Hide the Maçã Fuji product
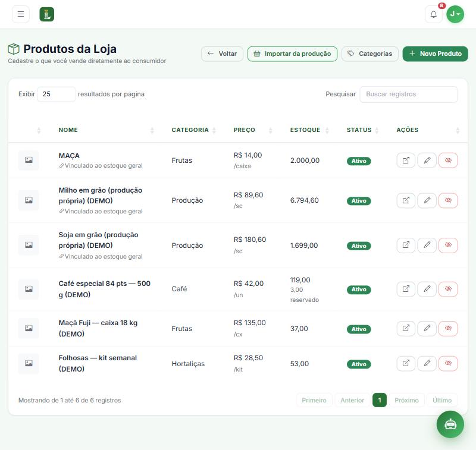476x450 pixels. pyautogui.click(x=448, y=328)
